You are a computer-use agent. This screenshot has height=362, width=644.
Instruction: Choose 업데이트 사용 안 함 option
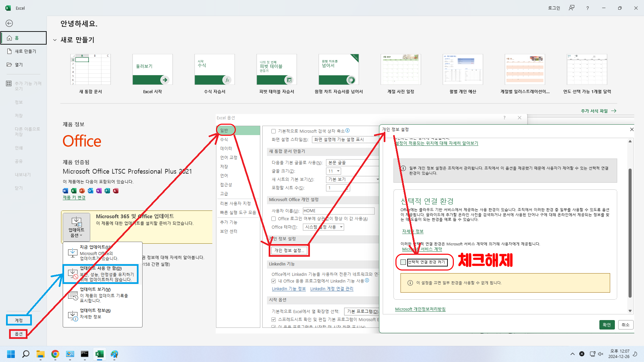click(101, 274)
